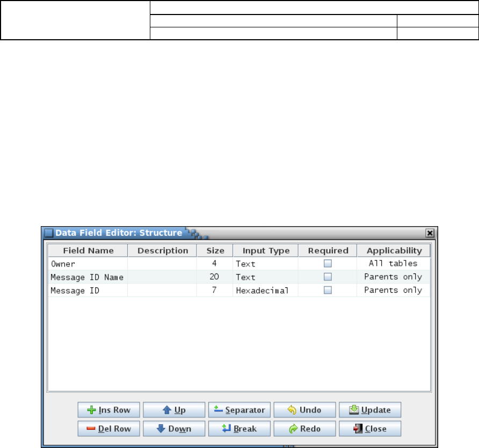Select the Owner field name cell
The image size is (479, 448).
pyautogui.click(x=88, y=263)
